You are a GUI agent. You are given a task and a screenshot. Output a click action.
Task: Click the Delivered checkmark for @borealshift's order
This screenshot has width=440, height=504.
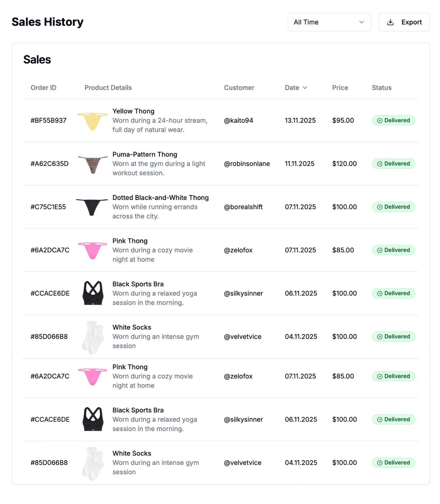coord(380,207)
